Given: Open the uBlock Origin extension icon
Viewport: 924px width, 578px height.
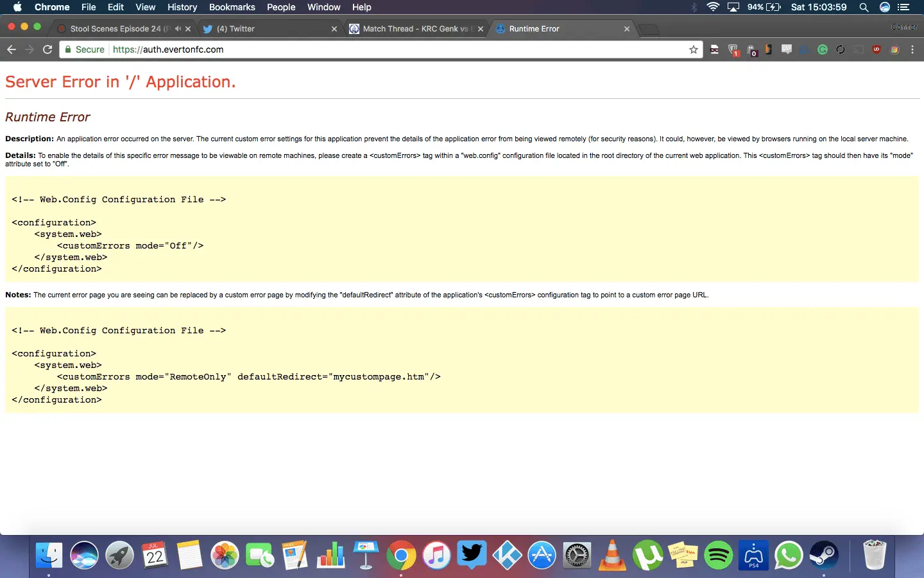Looking at the screenshot, I should (x=877, y=49).
